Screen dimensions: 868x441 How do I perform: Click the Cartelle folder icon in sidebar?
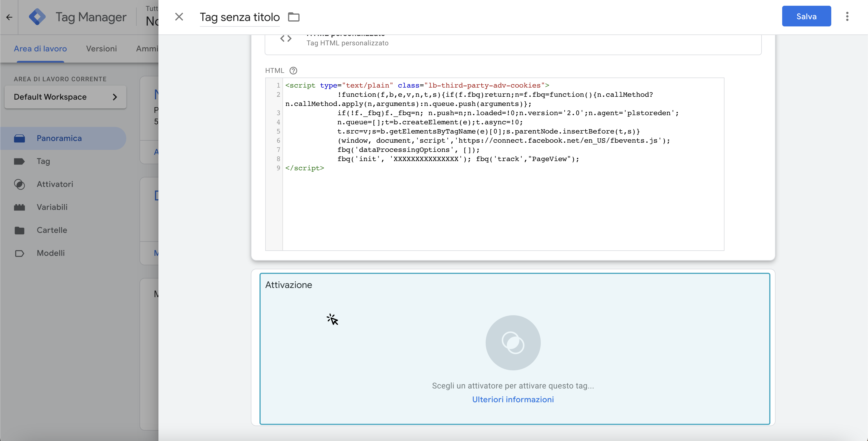[19, 230]
